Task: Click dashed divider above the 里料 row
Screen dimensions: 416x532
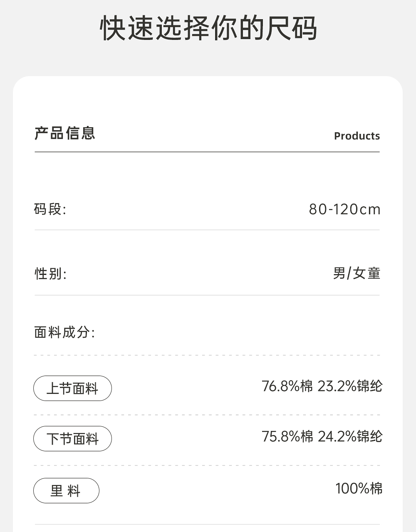Action: click(207, 465)
